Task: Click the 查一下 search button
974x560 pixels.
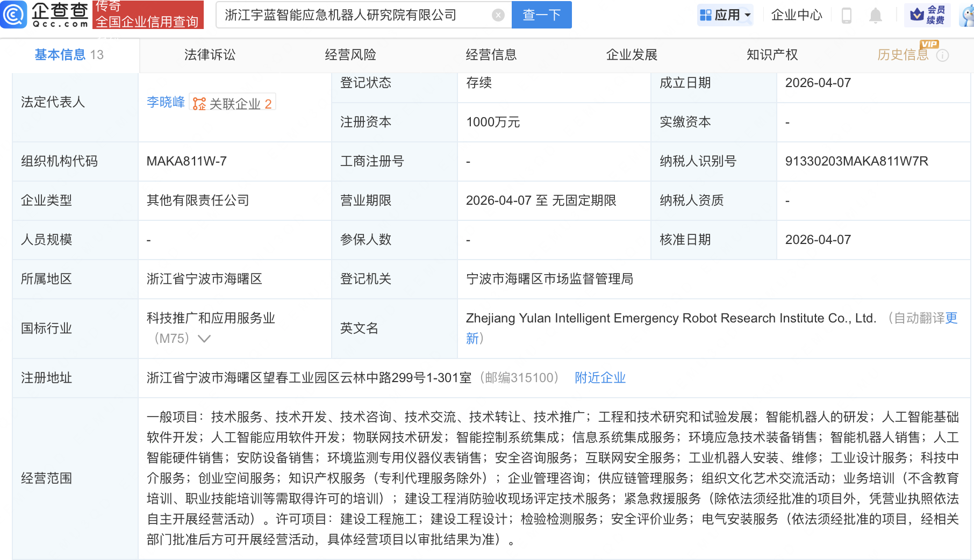Action: [541, 15]
